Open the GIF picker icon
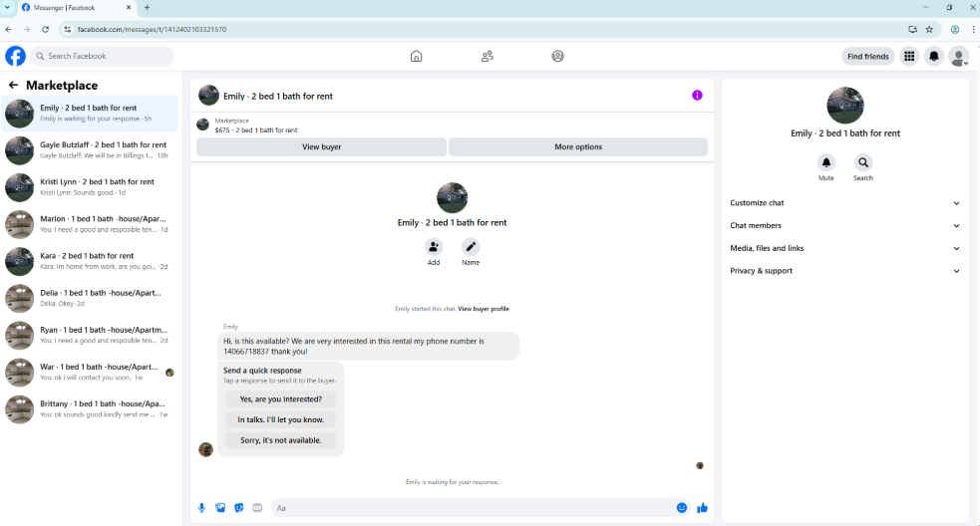The image size is (980, 526). click(x=257, y=508)
